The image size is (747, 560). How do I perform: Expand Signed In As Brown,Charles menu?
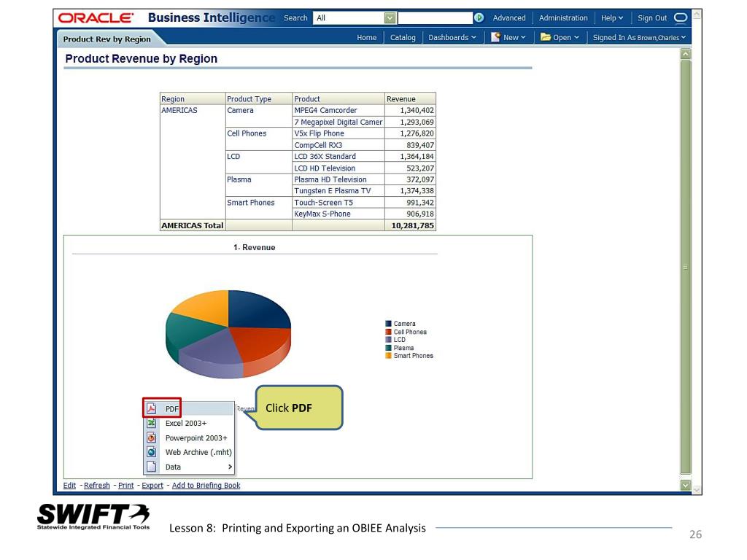tap(639, 37)
